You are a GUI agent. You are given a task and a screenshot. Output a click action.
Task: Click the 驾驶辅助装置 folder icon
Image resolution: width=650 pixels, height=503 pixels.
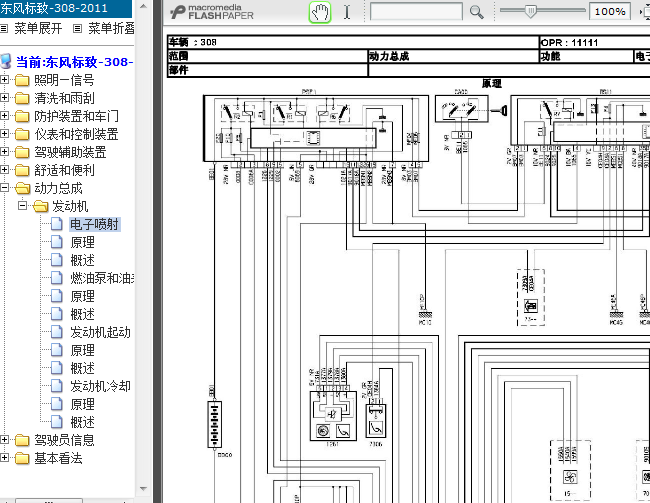pos(22,152)
